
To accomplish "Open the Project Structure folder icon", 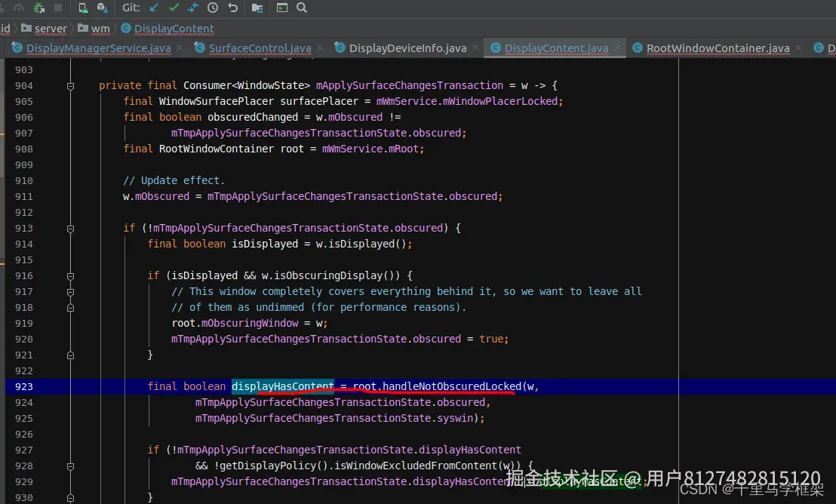I will pyautogui.click(x=257, y=8).
